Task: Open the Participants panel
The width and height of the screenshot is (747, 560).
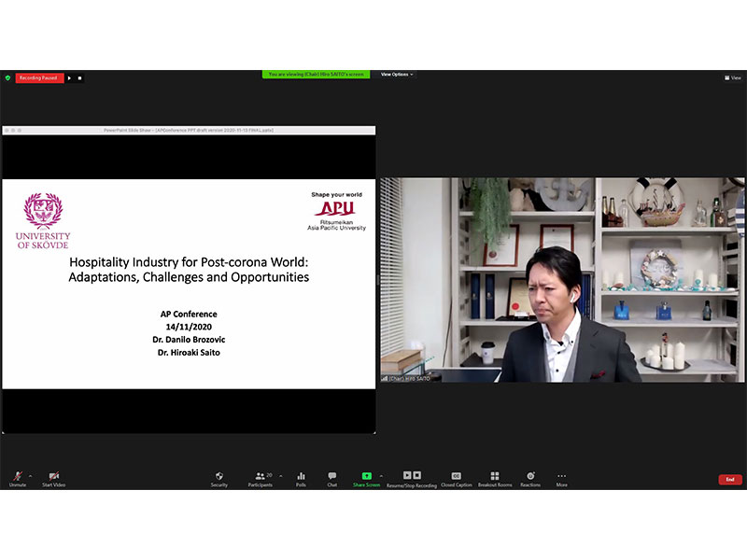Action: pos(261,477)
